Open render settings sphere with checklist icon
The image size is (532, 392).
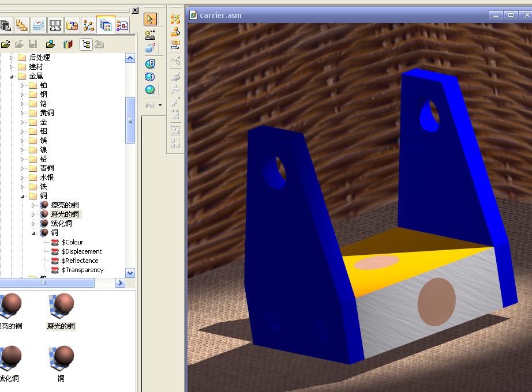[x=150, y=63]
